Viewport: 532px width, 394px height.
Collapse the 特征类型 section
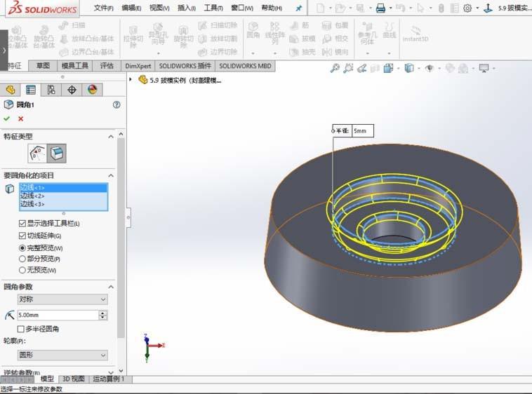(x=111, y=137)
